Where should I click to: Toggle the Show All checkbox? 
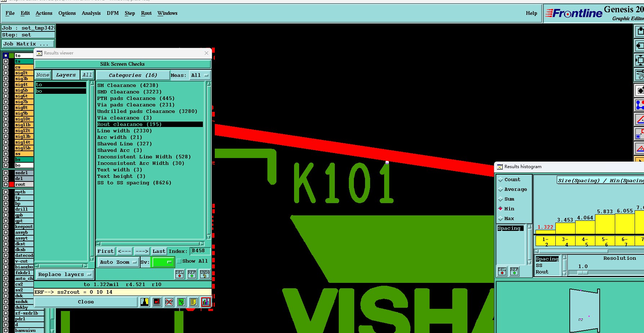[179, 261]
